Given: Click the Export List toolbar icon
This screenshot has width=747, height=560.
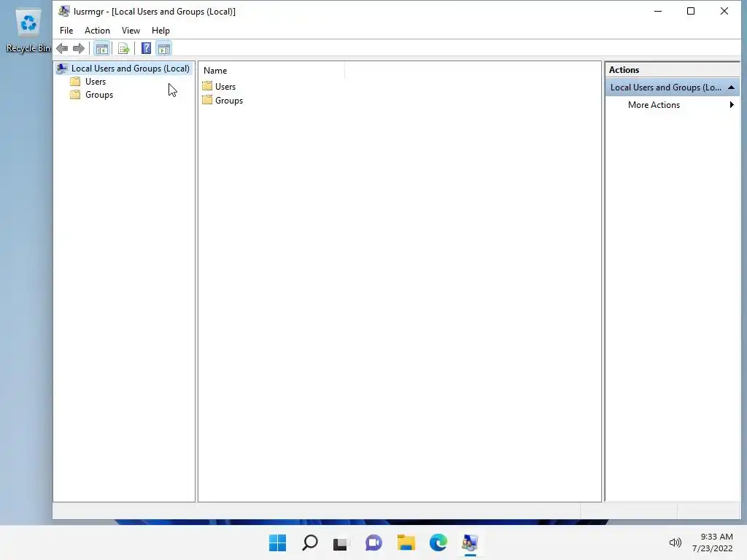Looking at the screenshot, I should [123, 49].
